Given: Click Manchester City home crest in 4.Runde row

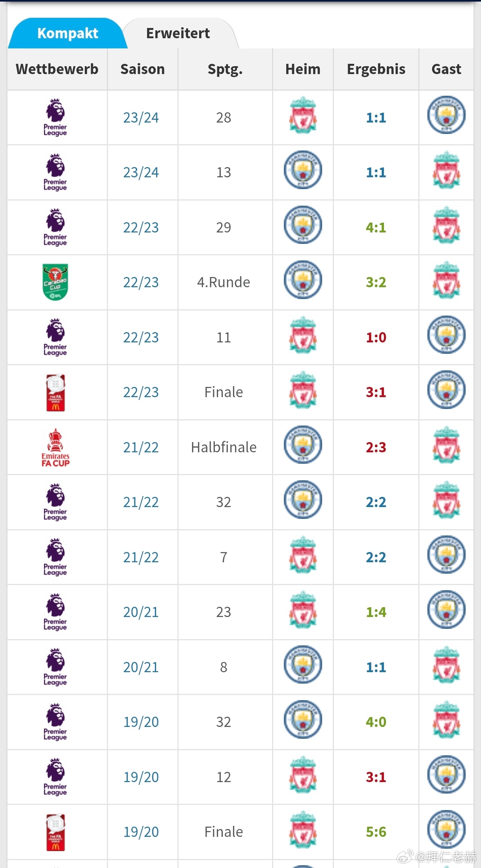Looking at the screenshot, I should click(303, 280).
